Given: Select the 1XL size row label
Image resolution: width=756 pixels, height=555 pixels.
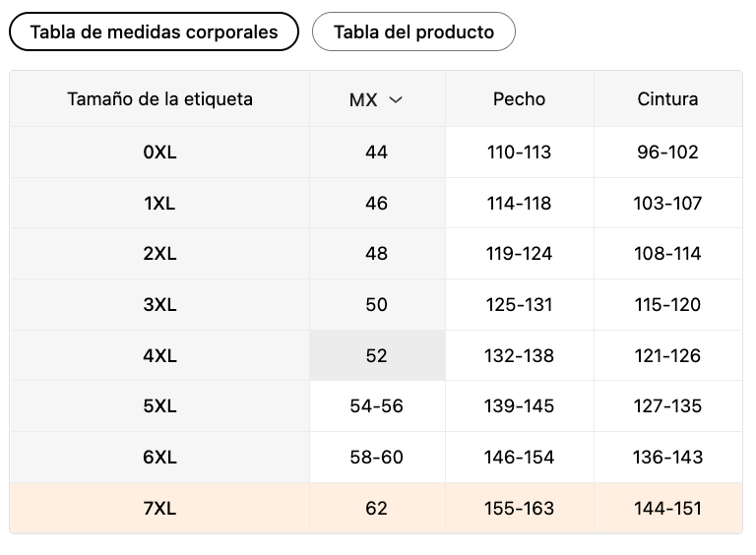Looking at the screenshot, I should pyautogui.click(x=159, y=203).
